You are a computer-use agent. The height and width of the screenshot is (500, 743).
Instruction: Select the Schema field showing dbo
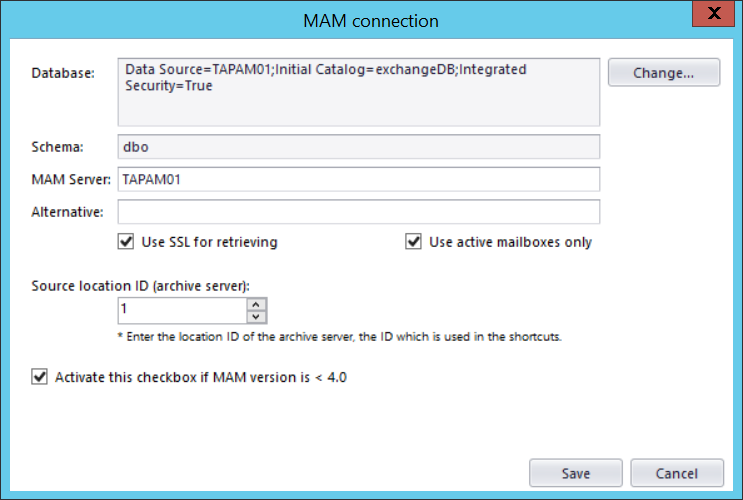pyautogui.click(x=358, y=146)
